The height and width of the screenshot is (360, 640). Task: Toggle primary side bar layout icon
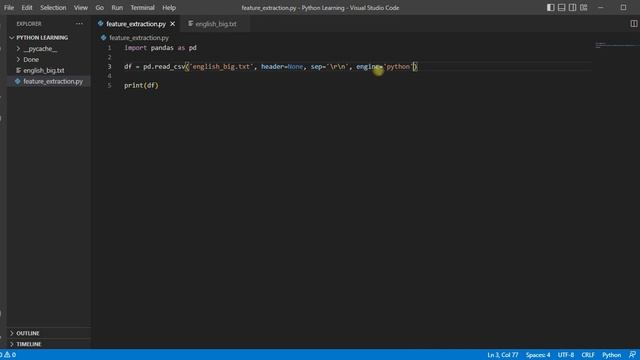pyautogui.click(x=551, y=7)
